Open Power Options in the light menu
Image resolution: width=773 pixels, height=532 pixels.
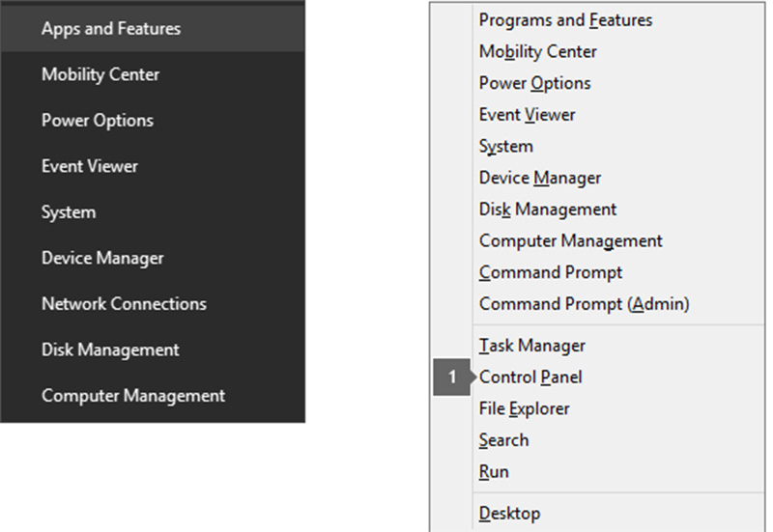534,83
